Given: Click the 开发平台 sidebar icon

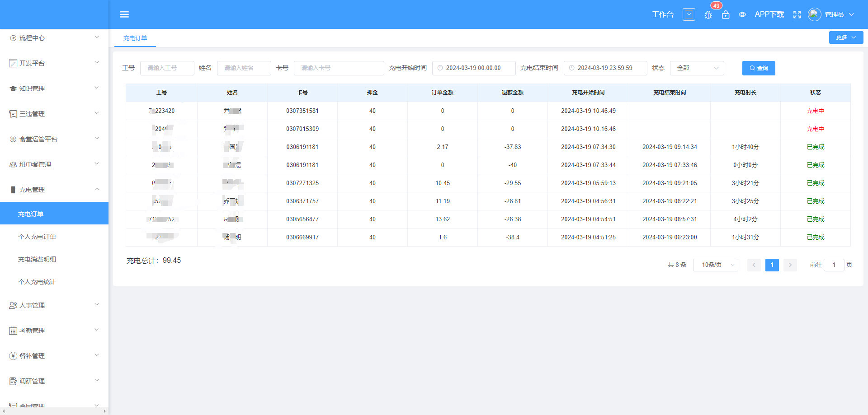Looking at the screenshot, I should pyautogui.click(x=13, y=63).
